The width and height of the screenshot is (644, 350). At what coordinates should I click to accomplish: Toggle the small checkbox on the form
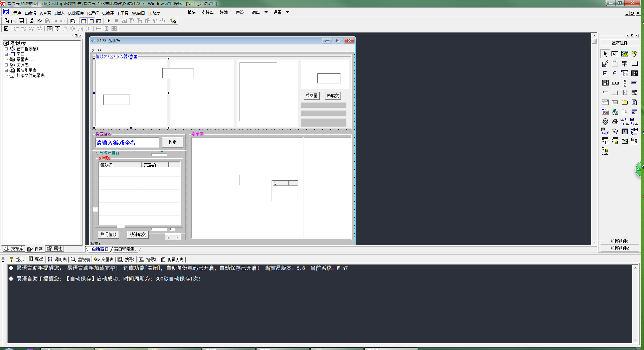tap(95, 209)
